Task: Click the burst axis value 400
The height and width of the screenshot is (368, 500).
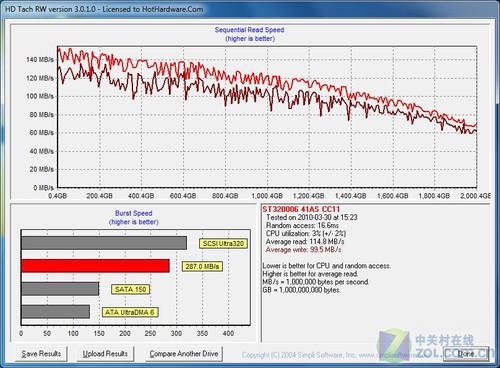Action: (x=228, y=333)
